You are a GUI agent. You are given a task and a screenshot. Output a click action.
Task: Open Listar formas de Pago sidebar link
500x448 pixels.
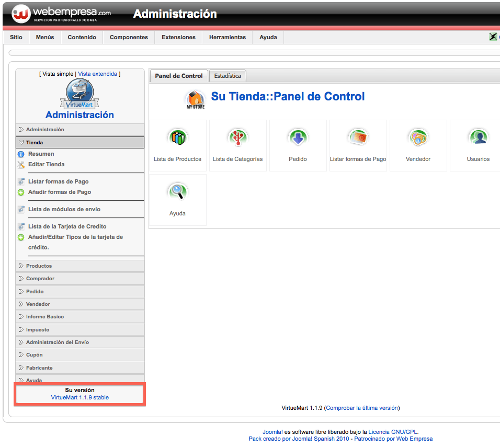click(x=59, y=181)
